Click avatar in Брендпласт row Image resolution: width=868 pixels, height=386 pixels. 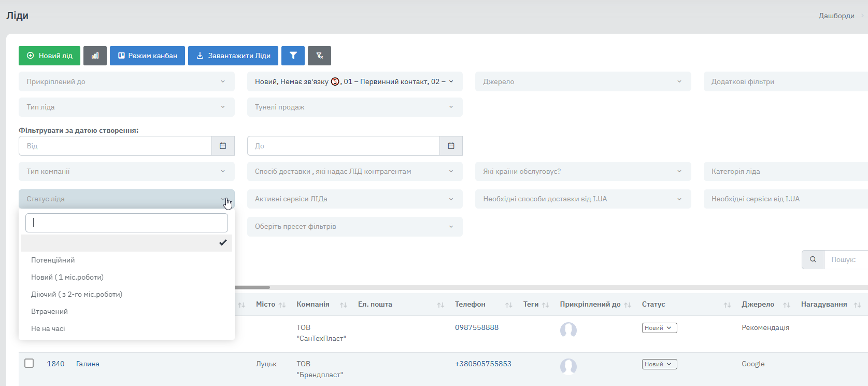tap(568, 366)
